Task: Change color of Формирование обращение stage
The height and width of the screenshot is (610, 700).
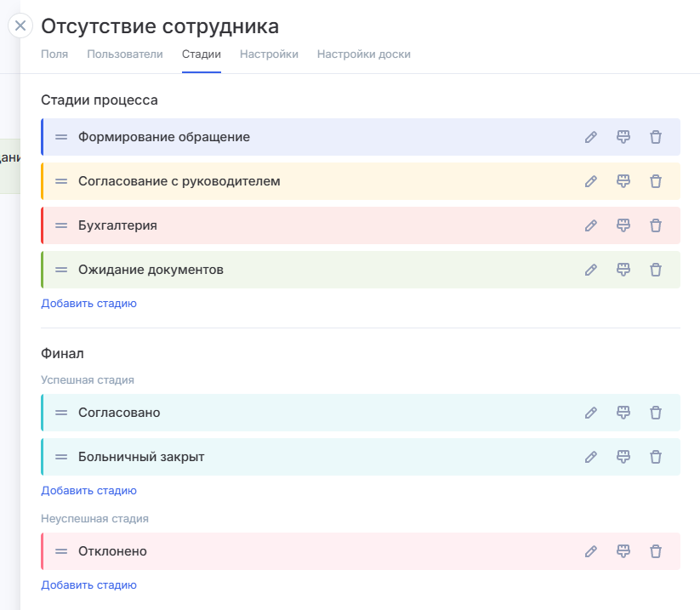Action: (x=623, y=137)
